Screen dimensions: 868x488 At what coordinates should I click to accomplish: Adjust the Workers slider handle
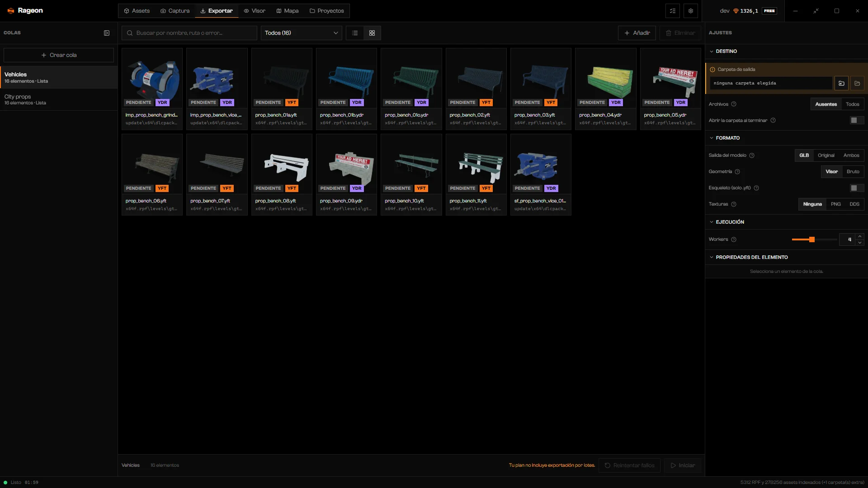(x=812, y=239)
